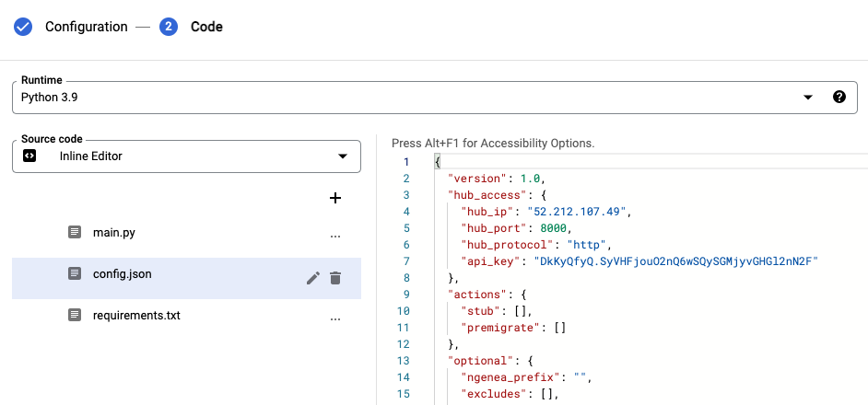Open main.py in the file list
Image resolution: width=868 pixels, height=405 pixels.
coord(114,233)
